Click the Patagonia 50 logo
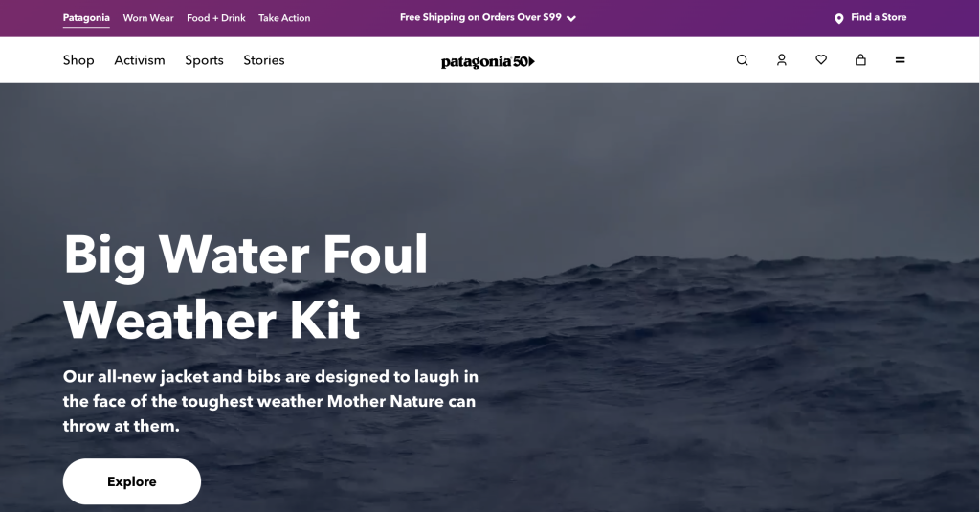The width and height of the screenshot is (980, 512). (487, 61)
